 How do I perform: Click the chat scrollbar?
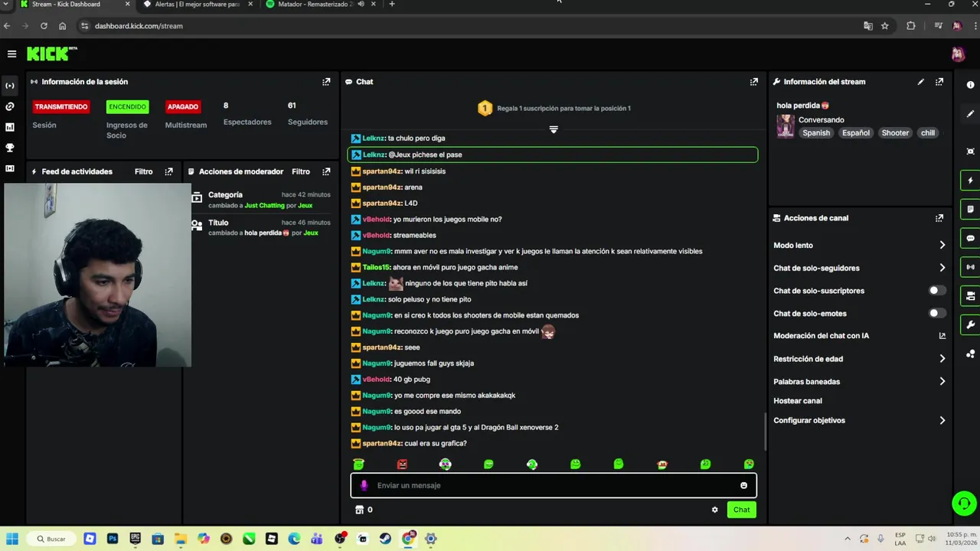pos(765,432)
